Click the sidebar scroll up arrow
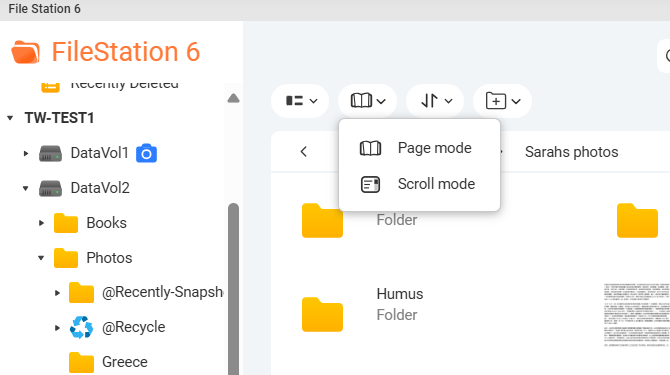 [233, 99]
